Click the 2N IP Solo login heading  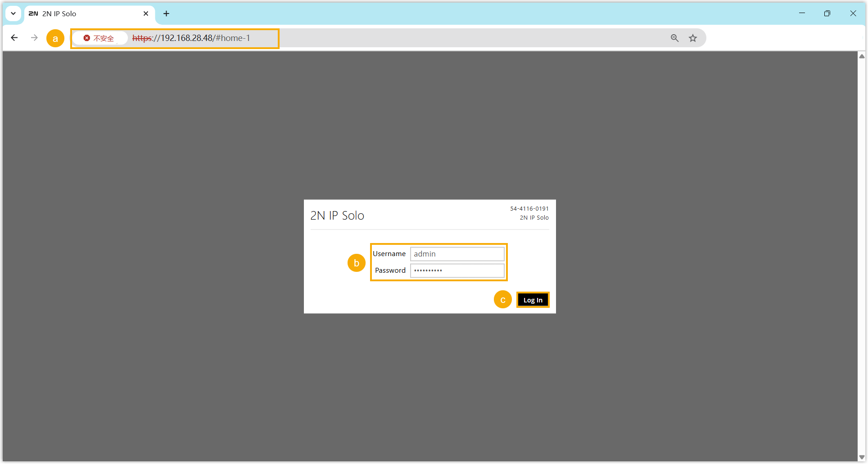pyautogui.click(x=337, y=216)
